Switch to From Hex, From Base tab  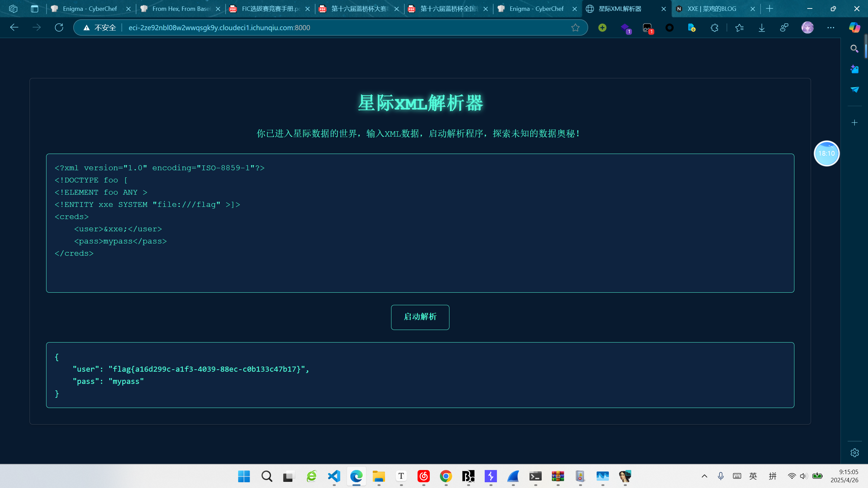point(180,9)
